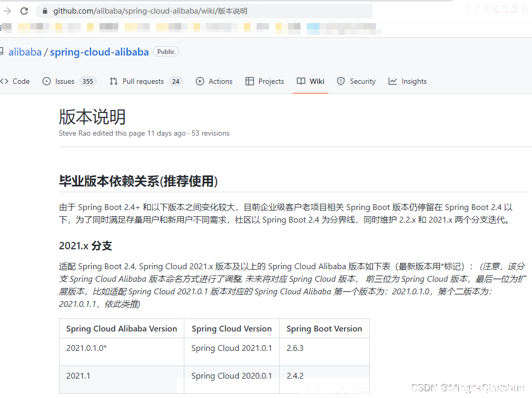
Task: Click the 355 issues counter
Action: 88,81
